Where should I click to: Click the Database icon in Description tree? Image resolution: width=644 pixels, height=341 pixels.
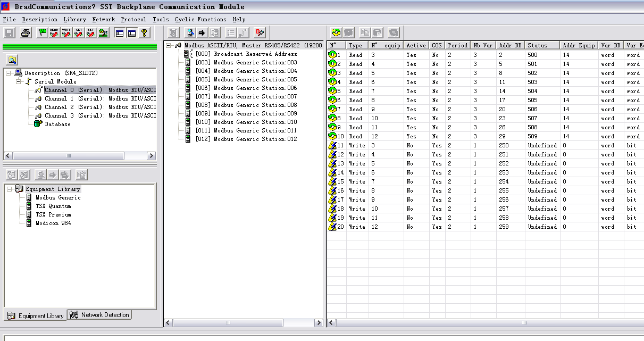coord(38,124)
